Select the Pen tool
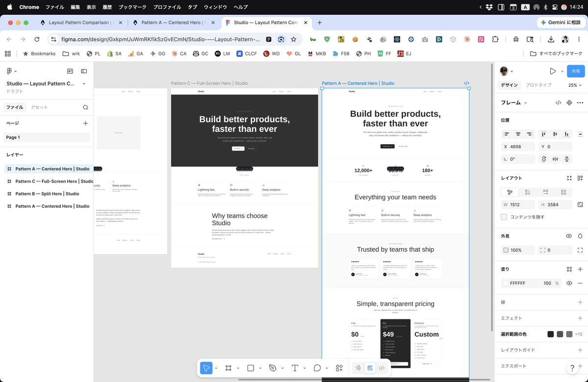The width and height of the screenshot is (588, 382). [x=273, y=368]
